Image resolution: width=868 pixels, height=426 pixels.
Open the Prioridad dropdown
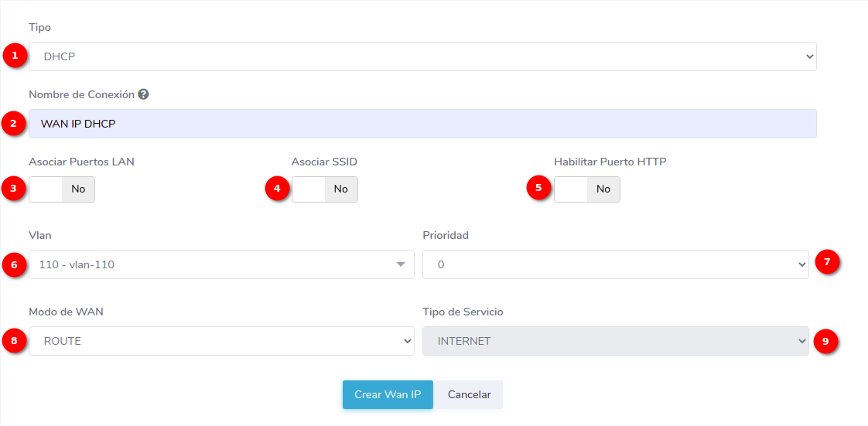click(615, 264)
